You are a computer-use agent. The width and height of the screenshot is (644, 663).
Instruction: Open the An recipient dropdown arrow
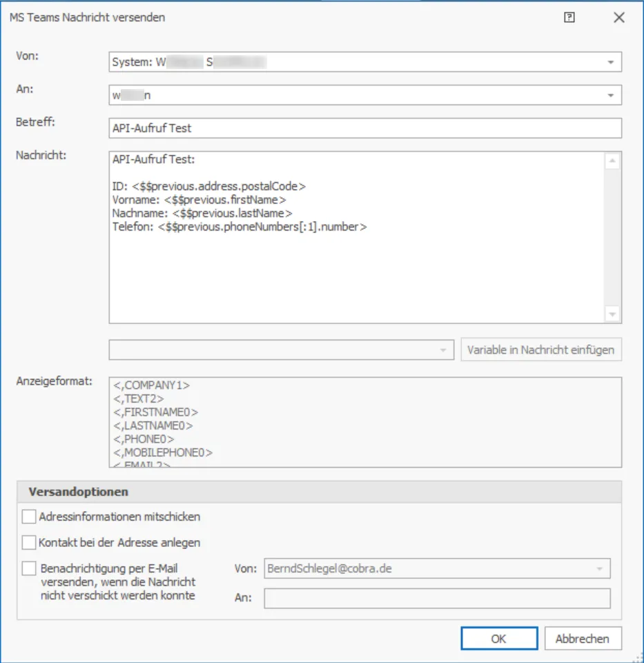(x=611, y=95)
